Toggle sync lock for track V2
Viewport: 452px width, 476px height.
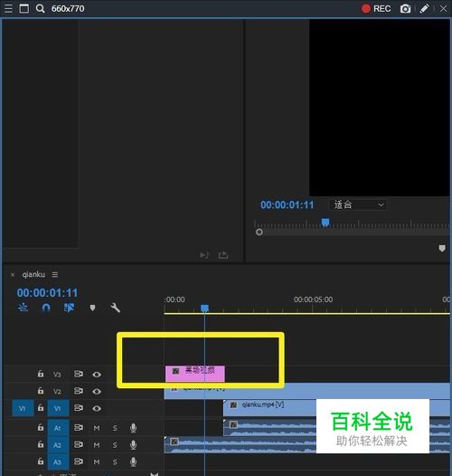(79, 391)
